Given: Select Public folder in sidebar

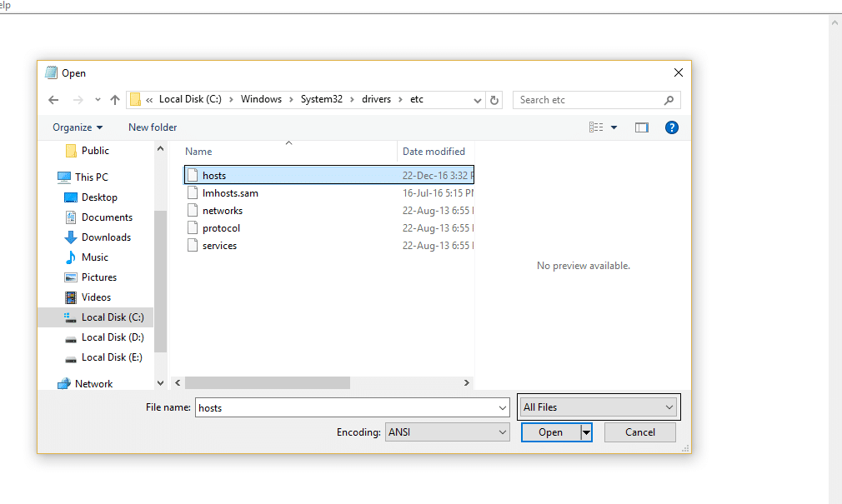Looking at the screenshot, I should [x=95, y=151].
